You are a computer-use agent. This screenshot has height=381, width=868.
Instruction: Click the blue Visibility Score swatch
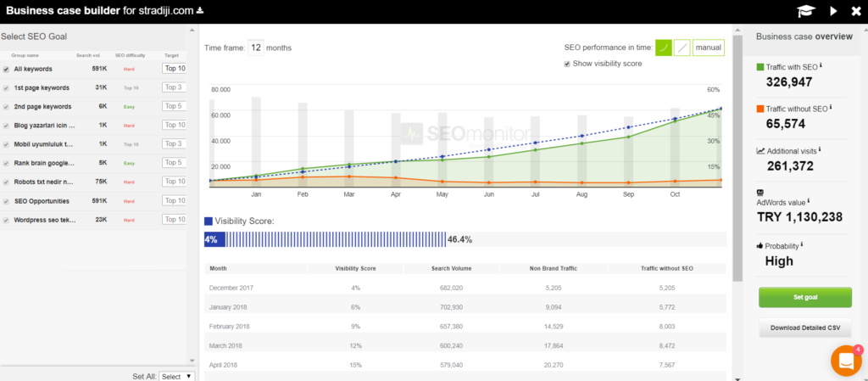pos(209,221)
